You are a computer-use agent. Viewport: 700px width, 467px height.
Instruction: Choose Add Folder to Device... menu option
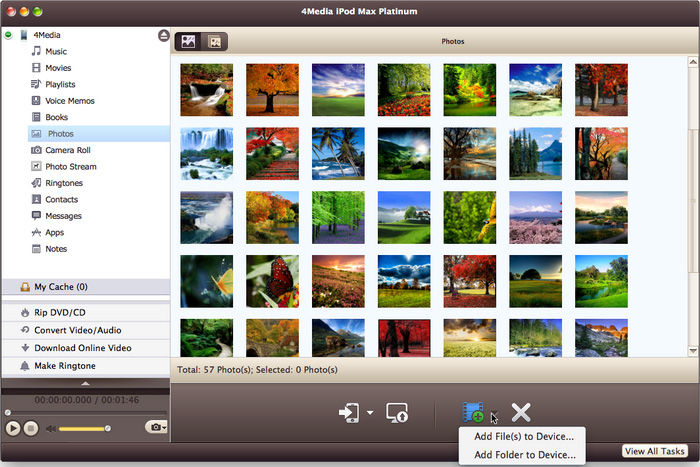click(524, 455)
